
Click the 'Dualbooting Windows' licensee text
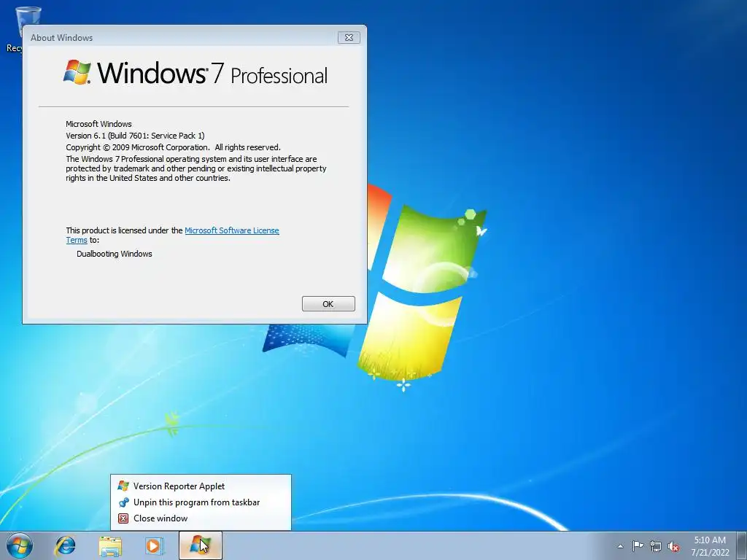[x=115, y=254]
